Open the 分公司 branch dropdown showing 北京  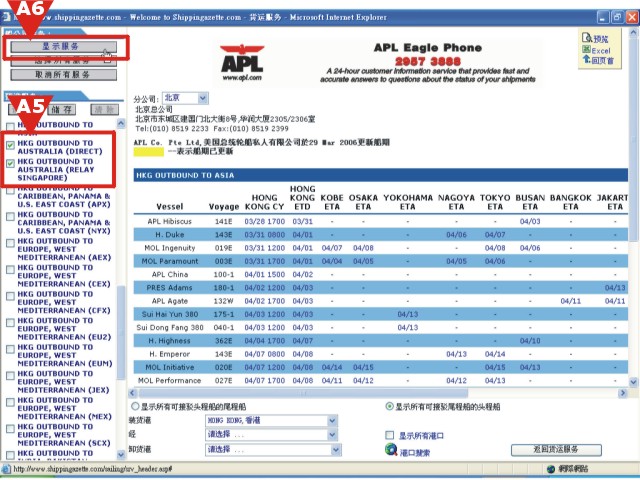point(185,98)
